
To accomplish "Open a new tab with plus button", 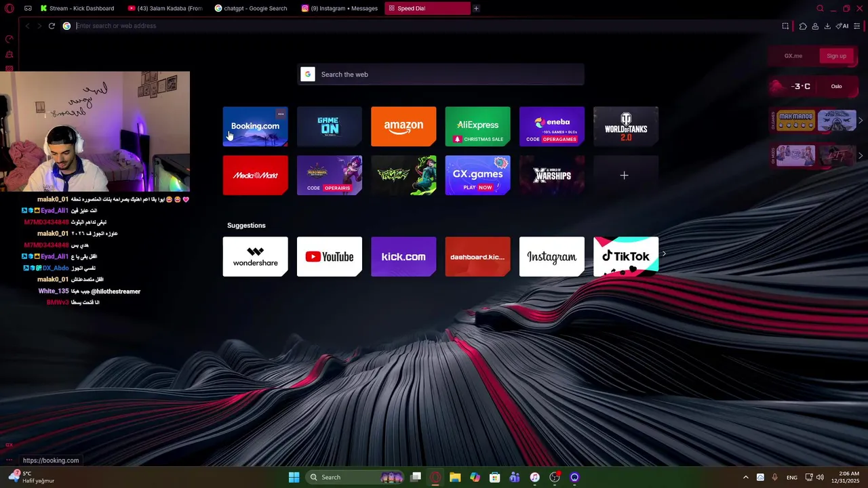I will pos(476,8).
